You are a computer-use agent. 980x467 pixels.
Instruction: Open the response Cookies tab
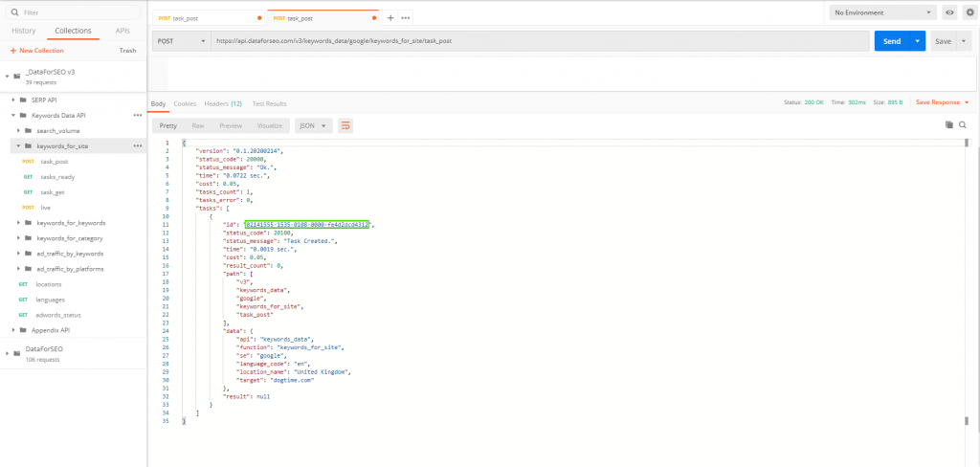pyautogui.click(x=185, y=103)
